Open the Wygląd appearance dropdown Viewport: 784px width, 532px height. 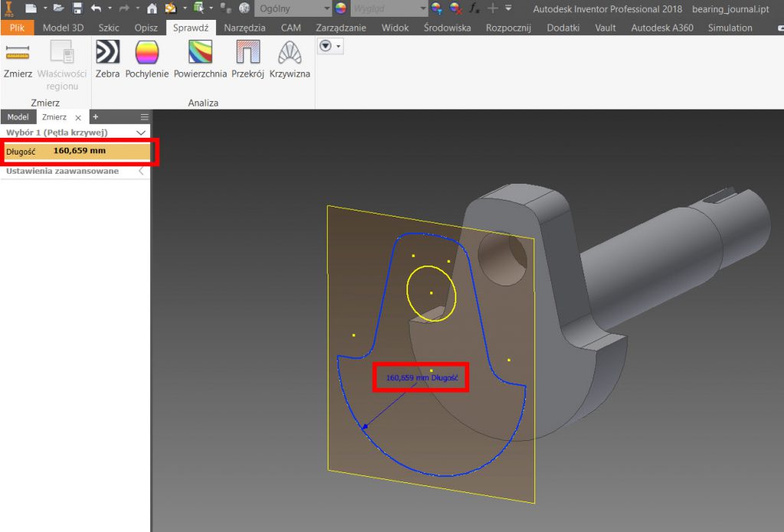[x=423, y=8]
